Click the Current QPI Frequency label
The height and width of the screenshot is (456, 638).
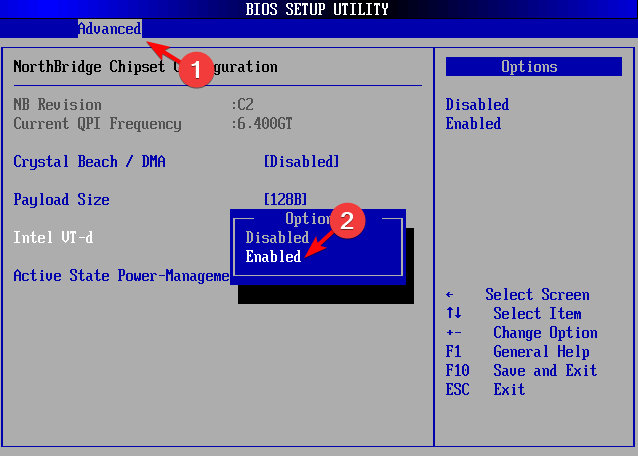97,124
